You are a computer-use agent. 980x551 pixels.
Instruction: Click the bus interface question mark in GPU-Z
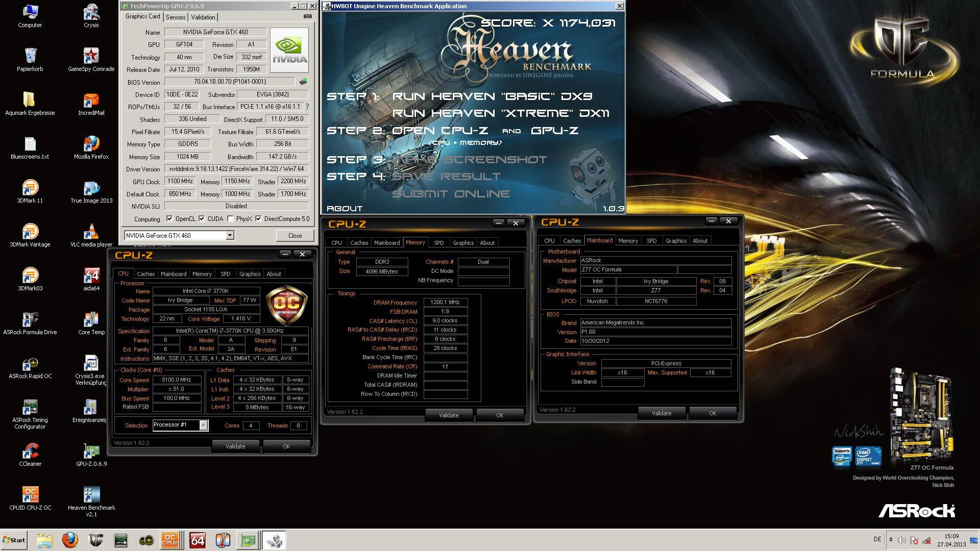[307, 107]
